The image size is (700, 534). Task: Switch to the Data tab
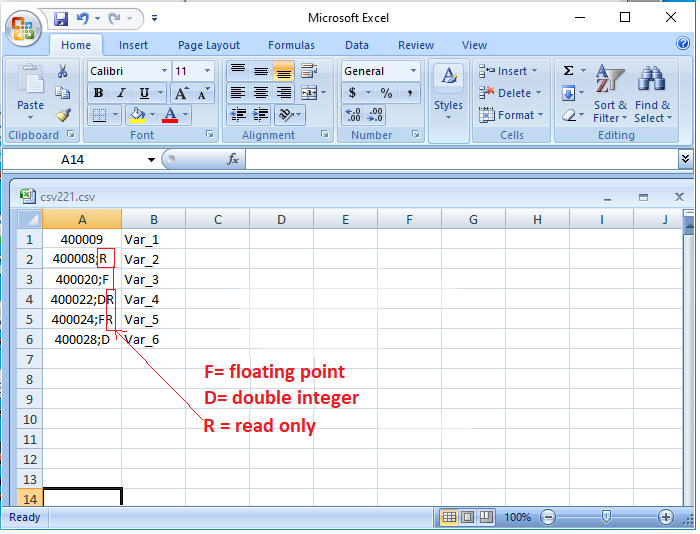pos(357,45)
